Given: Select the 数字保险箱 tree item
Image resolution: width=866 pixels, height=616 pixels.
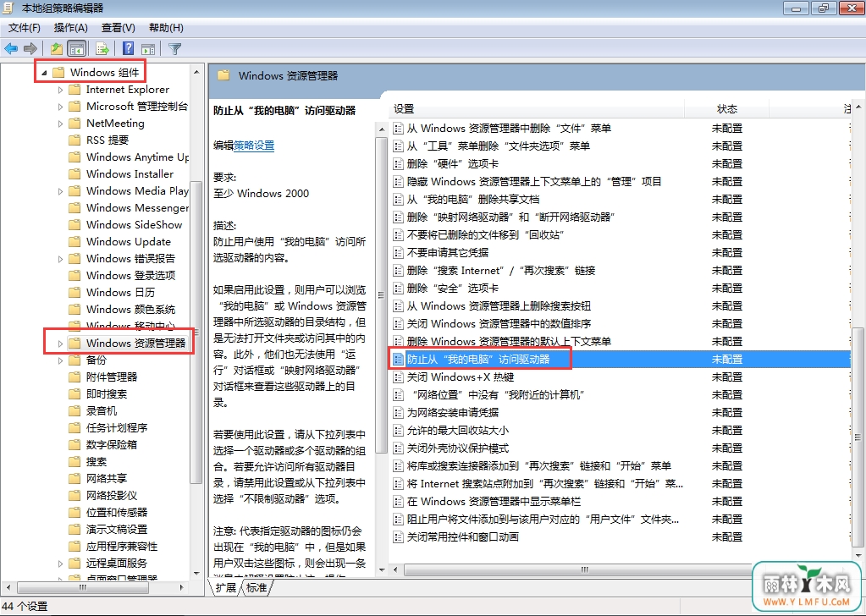Looking at the screenshot, I should point(111,444).
